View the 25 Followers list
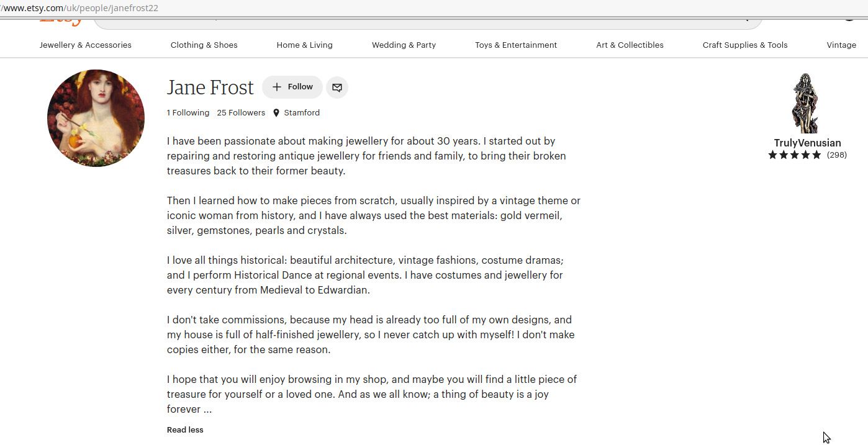 tap(241, 113)
